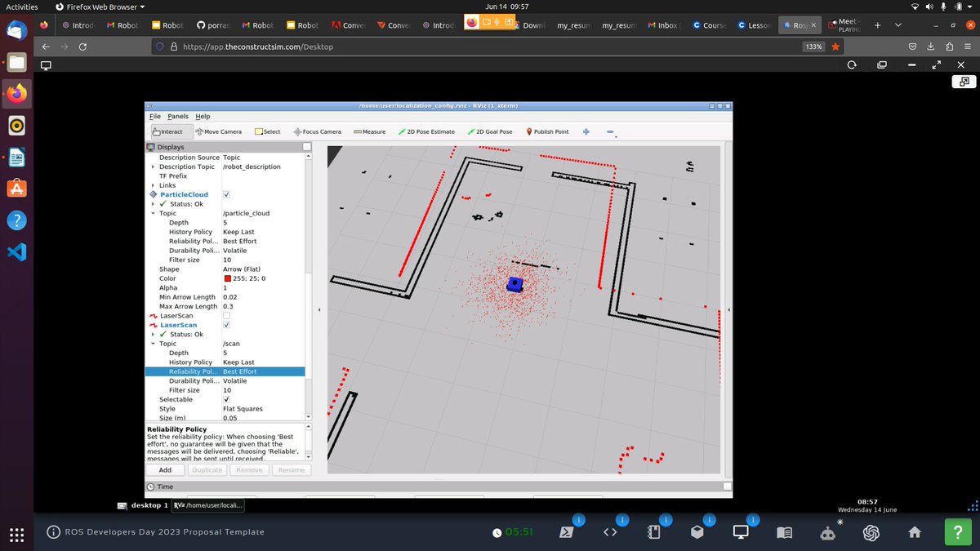This screenshot has width=980, height=551.
Task: Show Ubuntu applications grid
Action: pyautogui.click(x=17, y=535)
